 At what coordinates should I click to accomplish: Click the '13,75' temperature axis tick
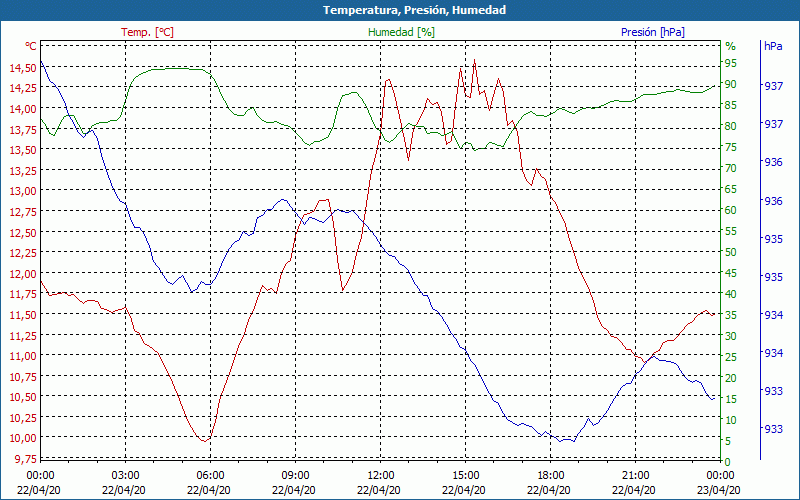(22, 129)
